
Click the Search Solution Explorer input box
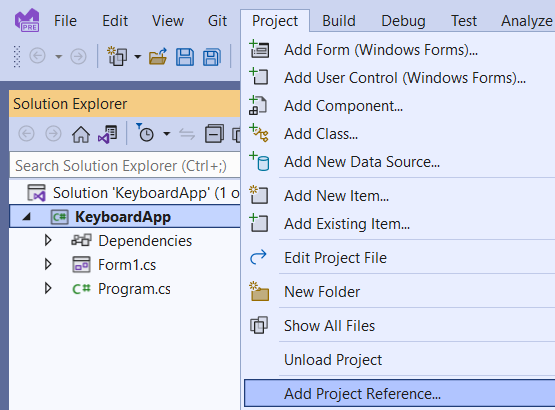[125, 165]
